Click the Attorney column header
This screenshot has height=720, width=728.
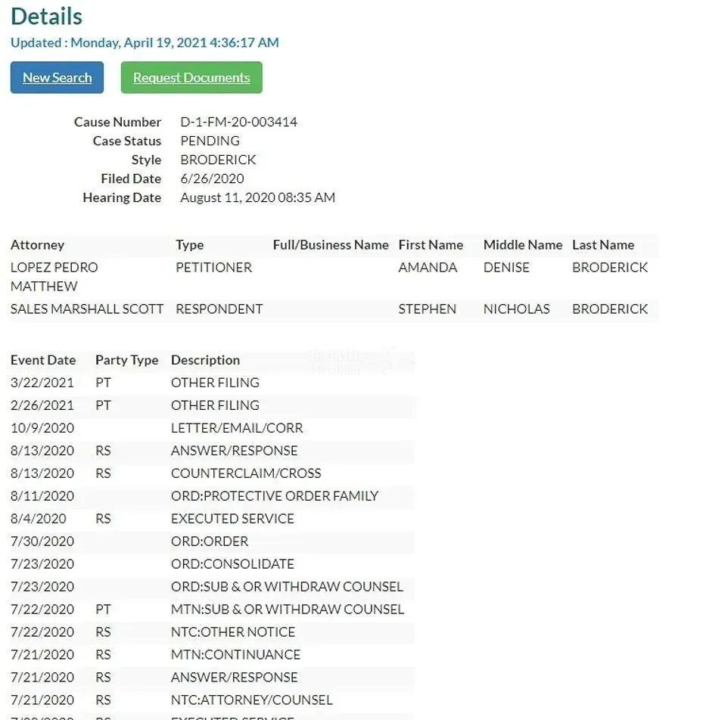click(x=37, y=245)
